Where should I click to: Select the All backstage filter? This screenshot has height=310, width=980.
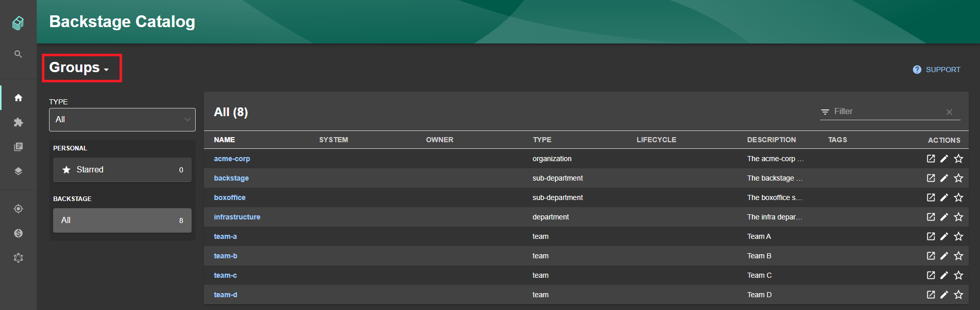[x=122, y=220]
